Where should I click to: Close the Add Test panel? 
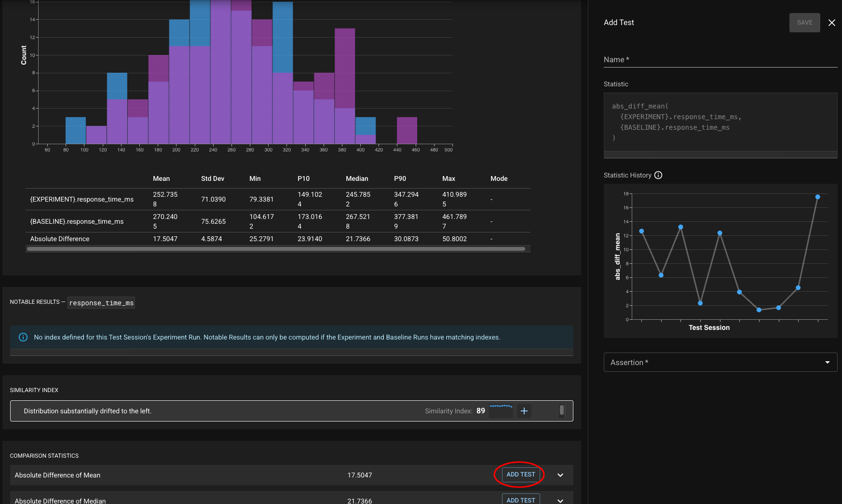tap(831, 23)
